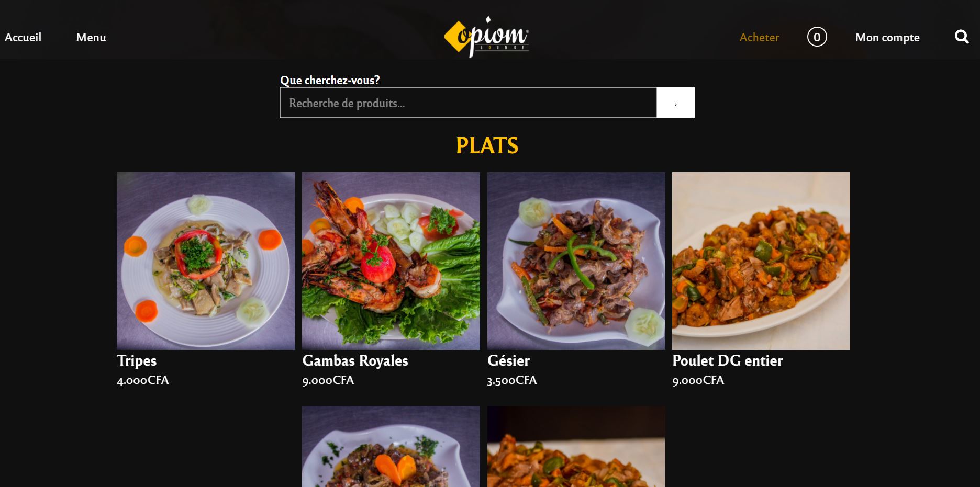Open the Menu navigation item
Image resolution: width=980 pixels, height=487 pixels.
(x=91, y=37)
